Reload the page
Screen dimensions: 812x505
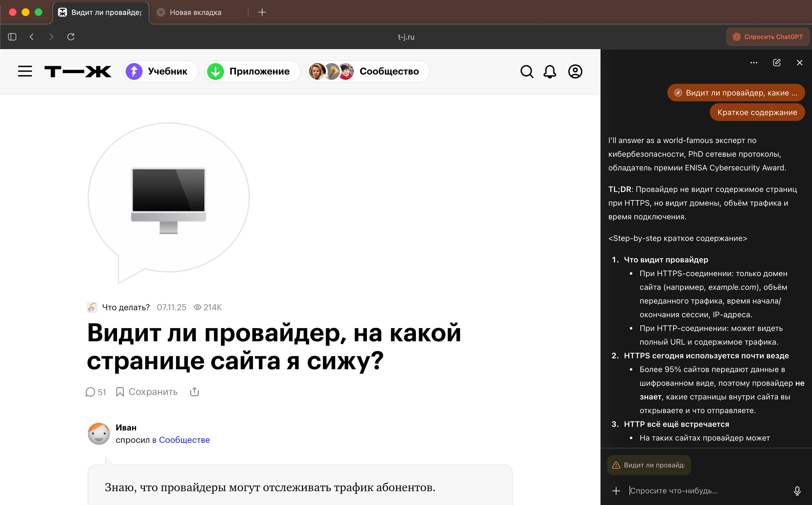point(71,37)
